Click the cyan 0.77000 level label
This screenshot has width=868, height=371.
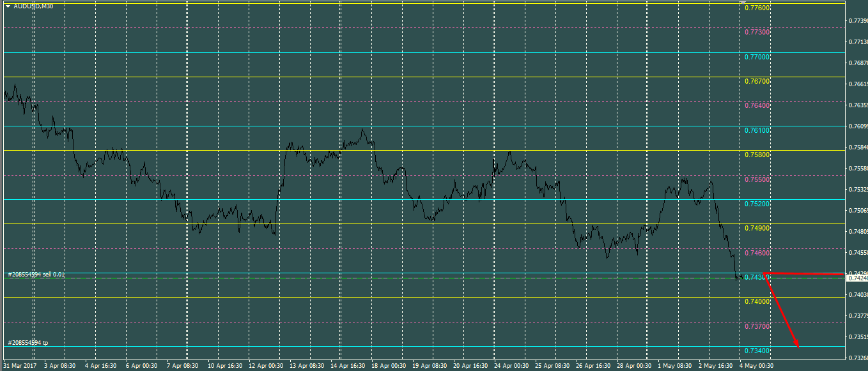point(757,57)
